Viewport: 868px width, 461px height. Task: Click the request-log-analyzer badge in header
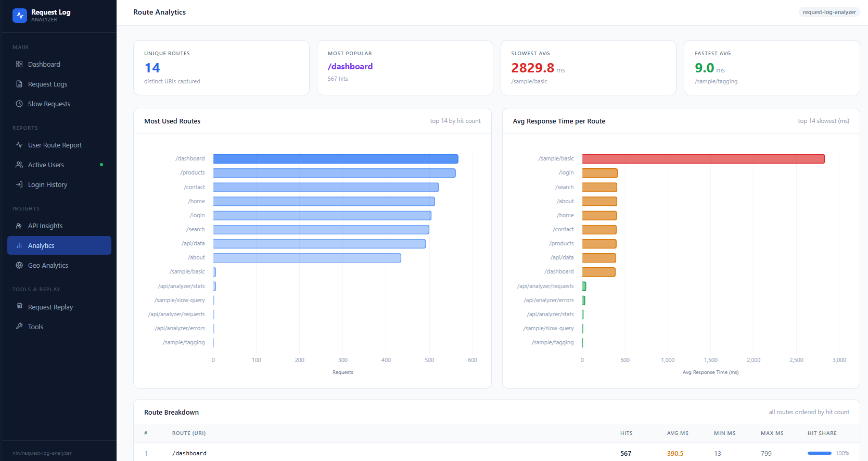click(x=829, y=12)
